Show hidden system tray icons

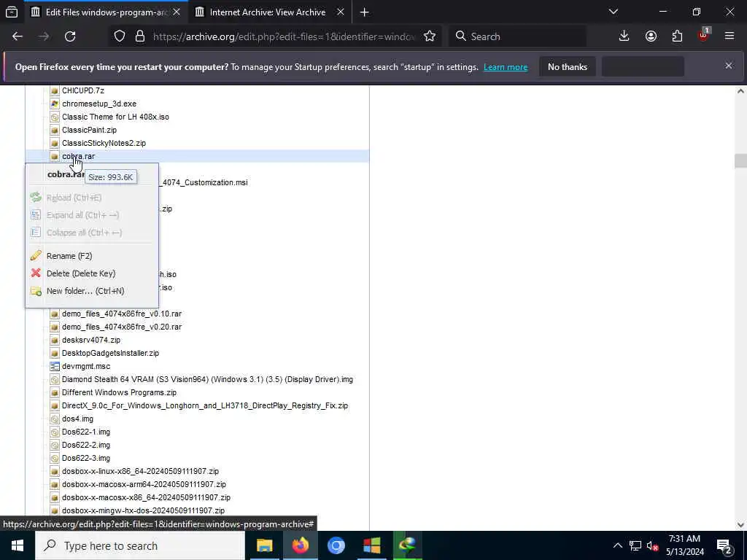pyautogui.click(x=617, y=545)
